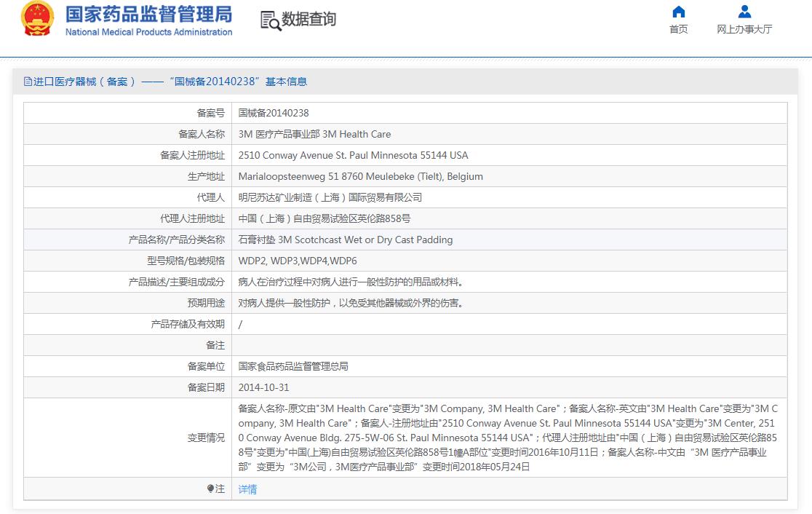Image resolution: width=812 pixels, height=514 pixels.
Task: Click National Medical Products Administration text
Action: pyautogui.click(x=148, y=32)
